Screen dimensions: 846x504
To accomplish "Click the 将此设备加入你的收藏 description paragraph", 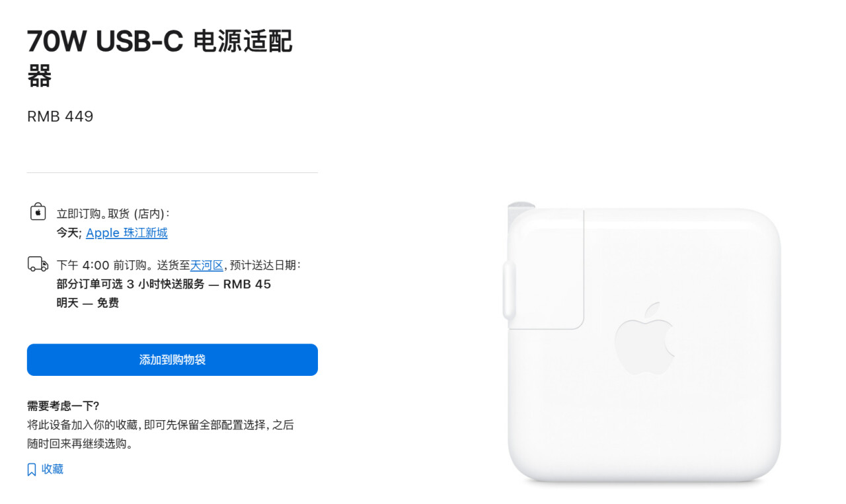I will tap(161, 434).
